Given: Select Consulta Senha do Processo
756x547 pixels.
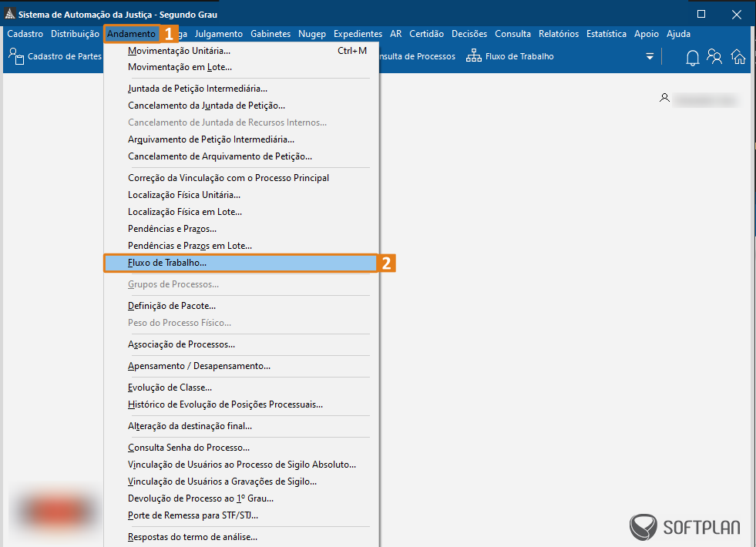Looking at the screenshot, I should [241, 448].
